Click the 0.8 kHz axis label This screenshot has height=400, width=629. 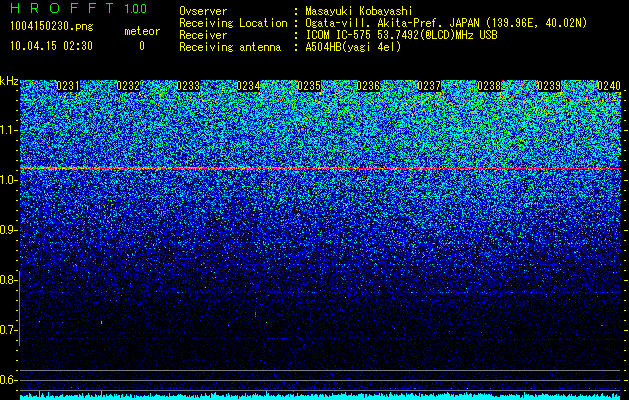coord(8,280)
